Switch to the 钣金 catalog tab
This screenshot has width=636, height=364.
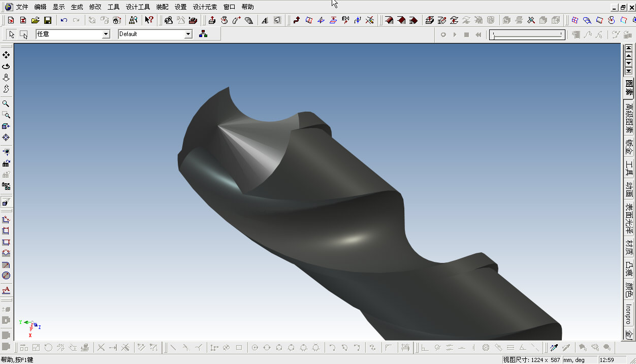(629, 147)
